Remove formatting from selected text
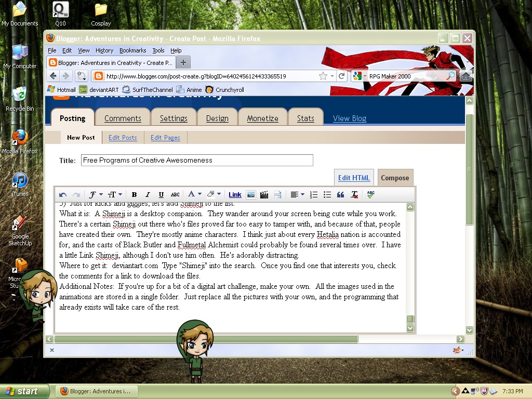 [354, 195]
